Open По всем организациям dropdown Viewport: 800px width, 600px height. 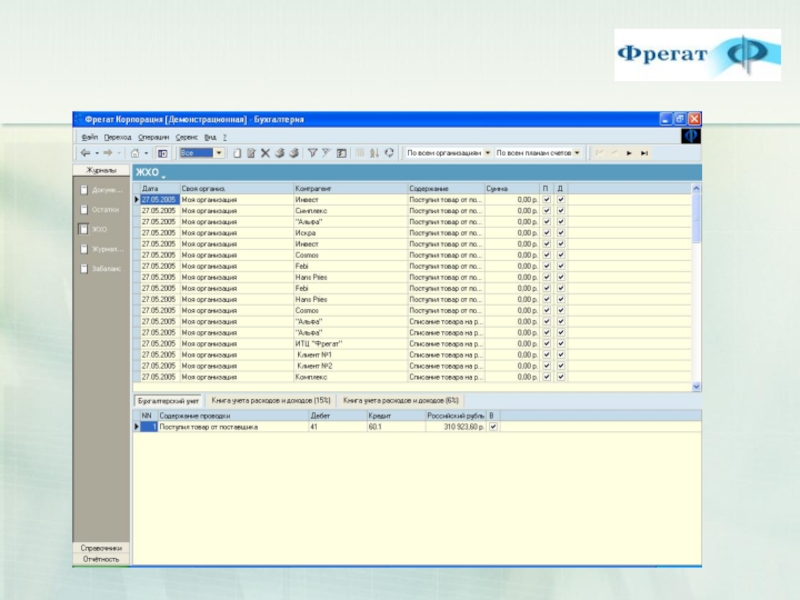coord(487,153)
